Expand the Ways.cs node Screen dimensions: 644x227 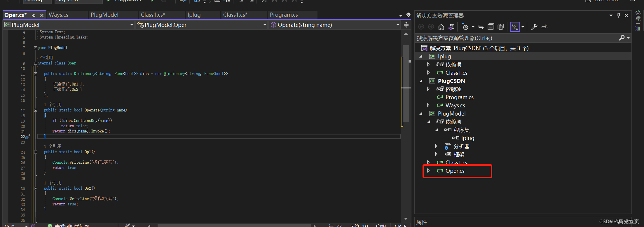(x=428, y=105)
